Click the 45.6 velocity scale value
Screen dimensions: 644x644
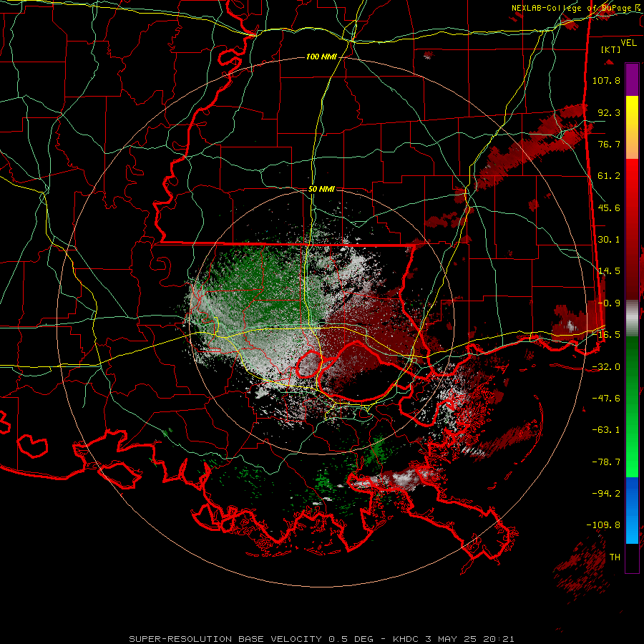point(609,208)
